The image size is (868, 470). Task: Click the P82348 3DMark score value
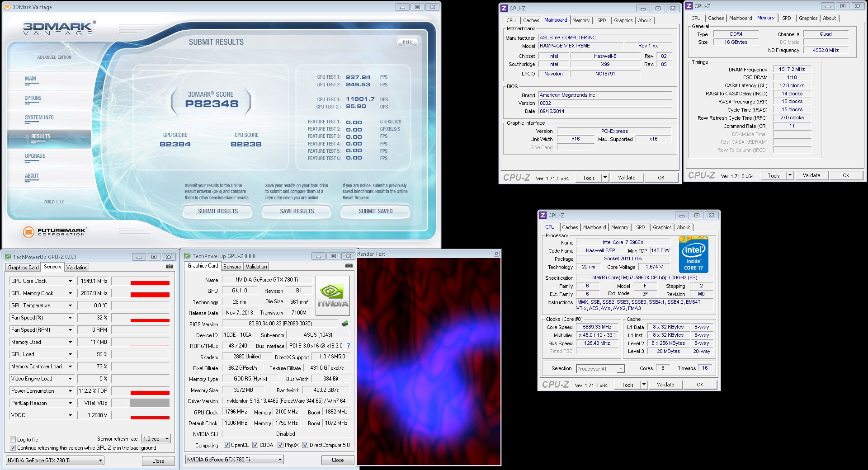[212, 103]
